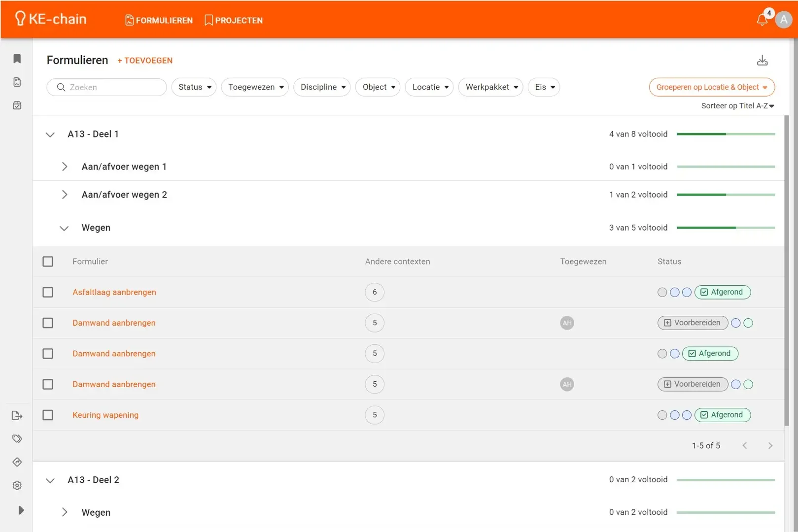Screen dimensions: 798x532
Task: Collapse the A13 - Deel 1 section
Action: point(50,134)
